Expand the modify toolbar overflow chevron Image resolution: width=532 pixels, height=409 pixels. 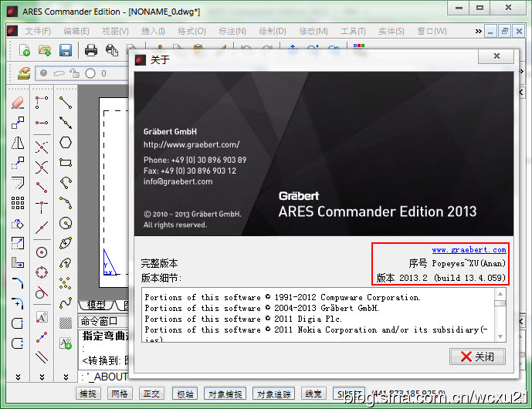tap(18, 377)
